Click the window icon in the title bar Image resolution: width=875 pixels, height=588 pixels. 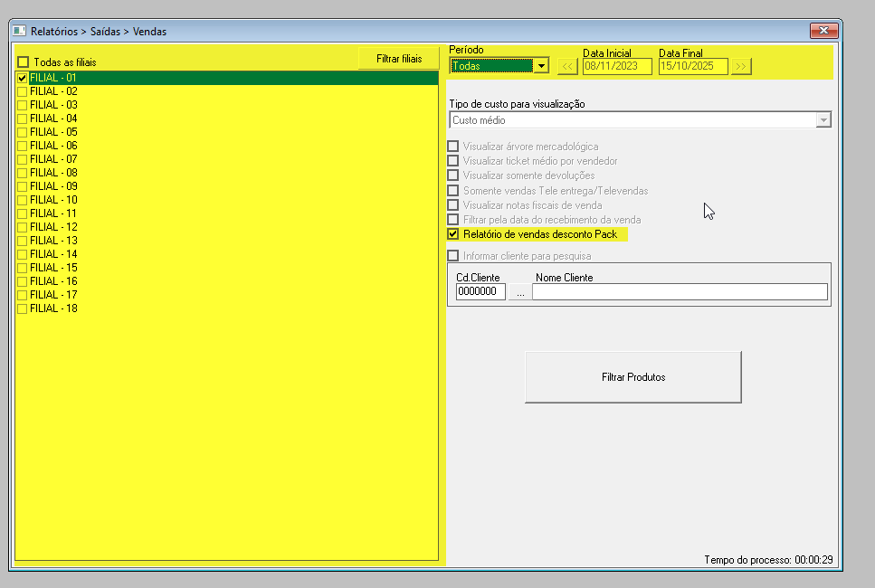[x=19, y=31]
